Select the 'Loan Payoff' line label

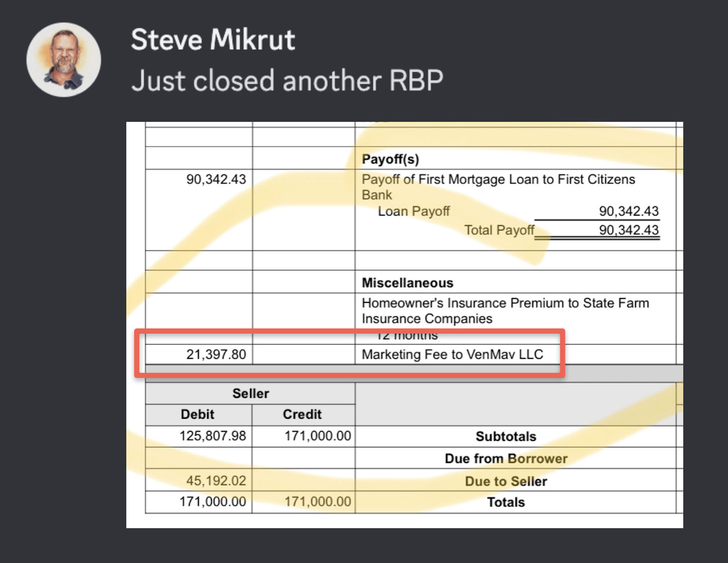[x=413, y=211]
